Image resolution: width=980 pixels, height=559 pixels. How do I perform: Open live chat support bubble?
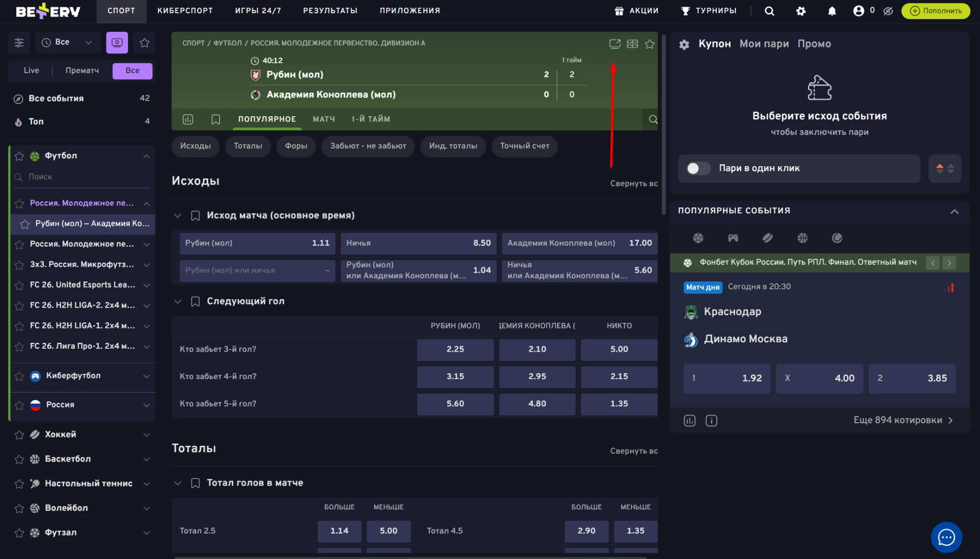[x=946, y=537]
